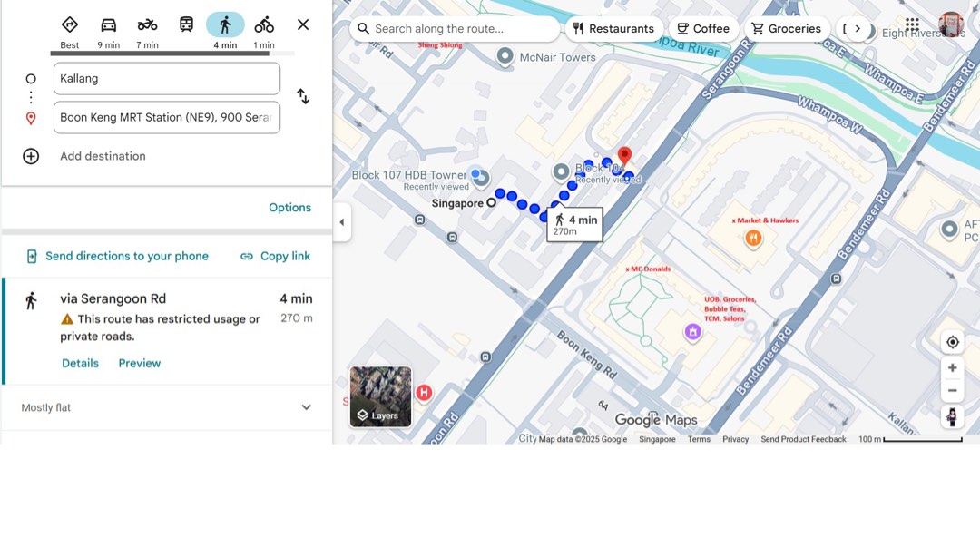Image resolution: width=980 pixels, height=557 pixels.
Task: Show your current location
Action: [953, 342]
